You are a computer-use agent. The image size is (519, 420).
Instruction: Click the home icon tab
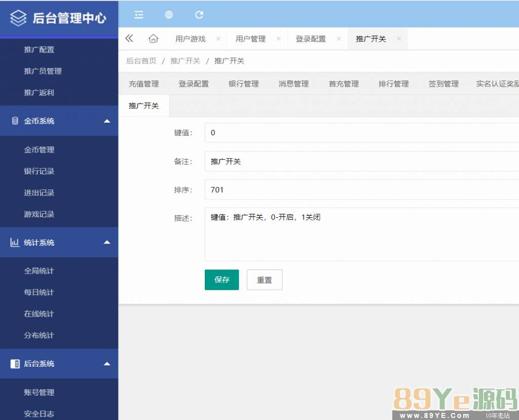coord(153,39)
